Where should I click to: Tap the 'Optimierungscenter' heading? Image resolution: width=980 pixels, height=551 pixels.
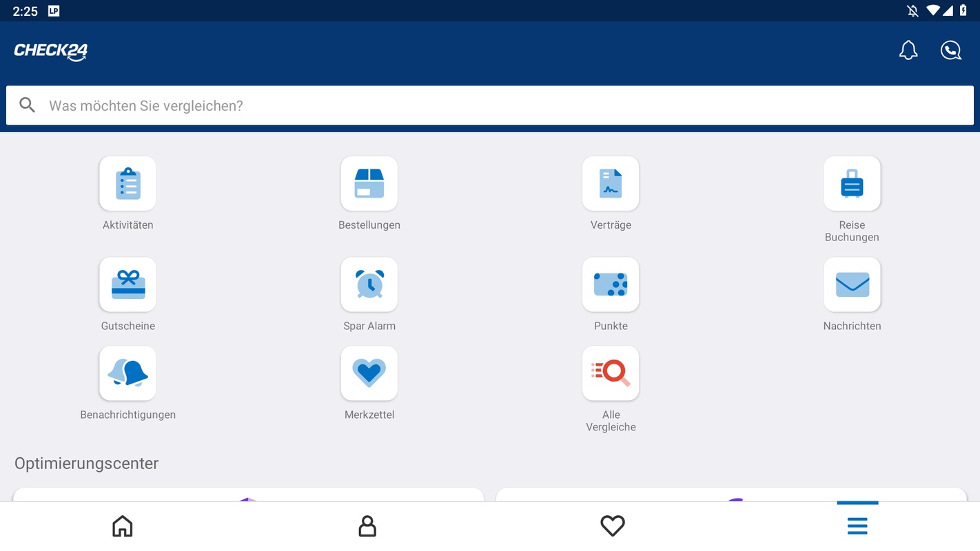86,464
